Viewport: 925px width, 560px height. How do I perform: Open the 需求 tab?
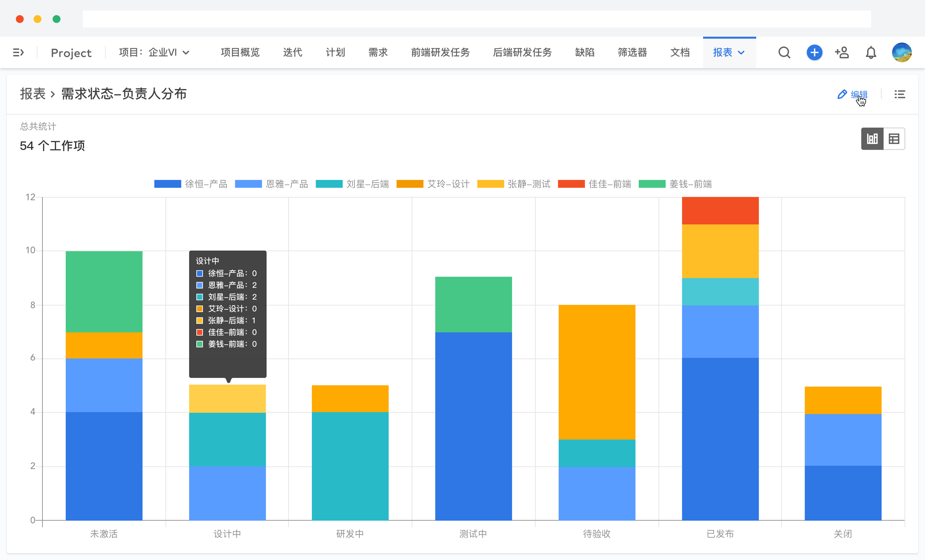coord(377,52)
